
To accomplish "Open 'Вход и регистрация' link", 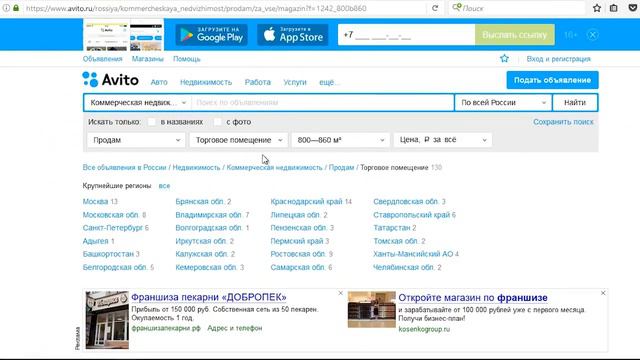I will coord(558,59).
